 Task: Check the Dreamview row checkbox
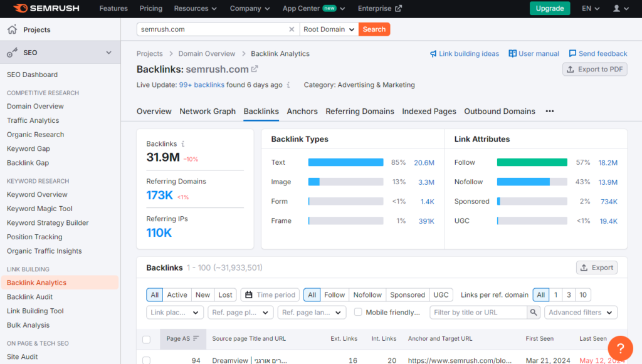[x=147, y=360]
